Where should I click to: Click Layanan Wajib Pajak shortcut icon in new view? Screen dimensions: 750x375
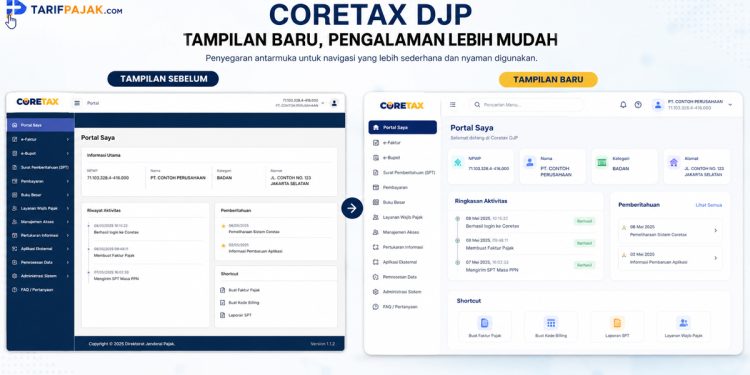(x=684, y=323)
